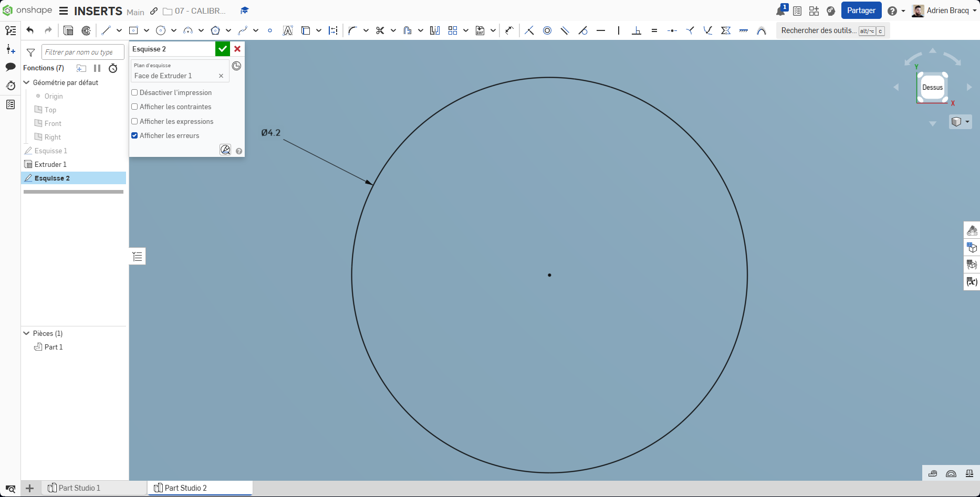
Task: Select the Concentric constraint tool
Action: pyautogui.click(x=547, y=30)
